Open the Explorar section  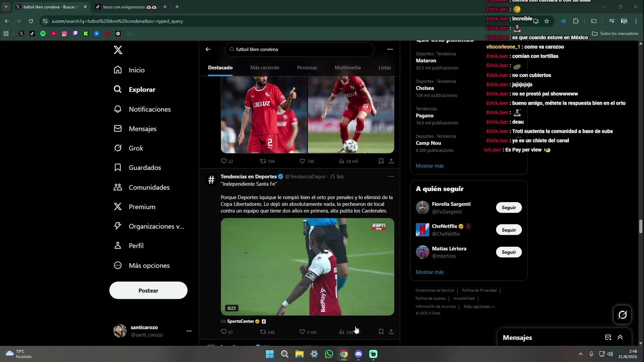[x=135, y=89]
